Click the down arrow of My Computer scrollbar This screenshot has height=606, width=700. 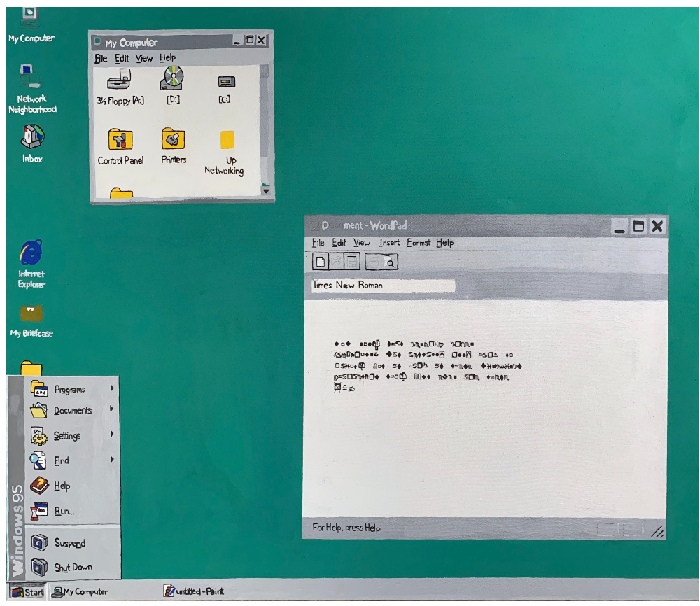[265, 191]
